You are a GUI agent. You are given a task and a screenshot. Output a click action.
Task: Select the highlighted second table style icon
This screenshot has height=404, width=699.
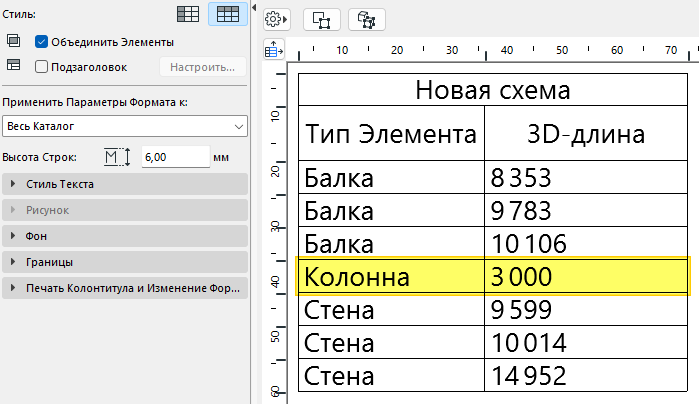[228, 14]
